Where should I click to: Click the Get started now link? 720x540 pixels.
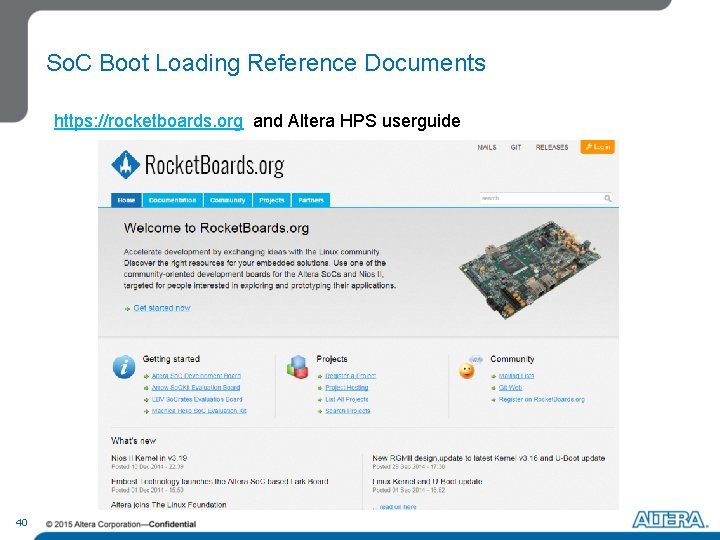[x=162, y=308]
